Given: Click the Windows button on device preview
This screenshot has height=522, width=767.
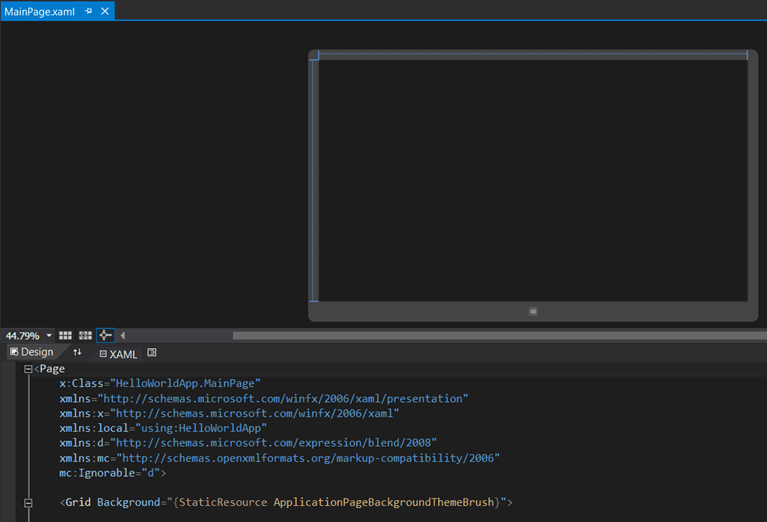Looking at the screenshot, I should click(533, 312).
